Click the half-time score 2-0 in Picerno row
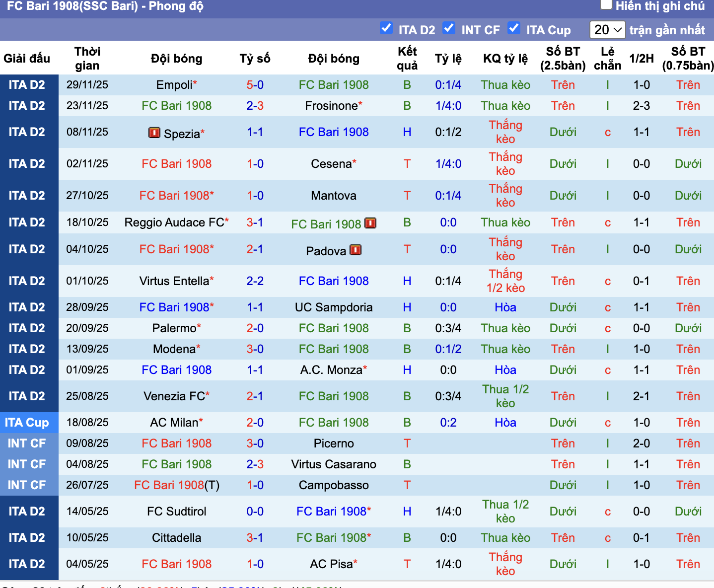 click(x=642, y=443)
